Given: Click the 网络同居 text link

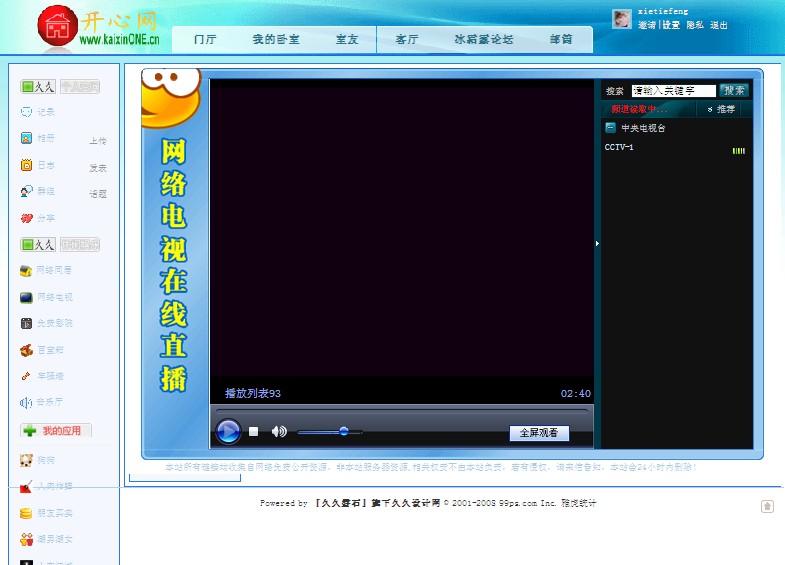Looking at the screenshot, I should [x=54, y=270].
